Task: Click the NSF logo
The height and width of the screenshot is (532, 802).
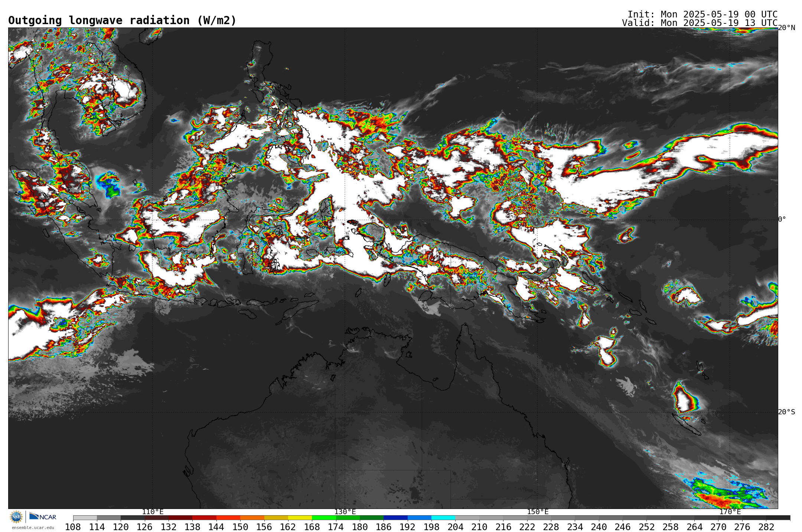Action: pos(16,517)
